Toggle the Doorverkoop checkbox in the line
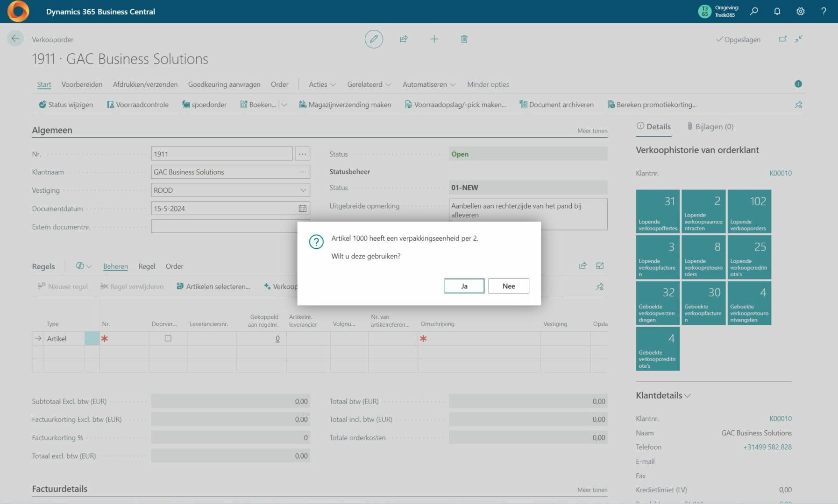The height and width of the screenshot is (504, 838). point(168,338)
